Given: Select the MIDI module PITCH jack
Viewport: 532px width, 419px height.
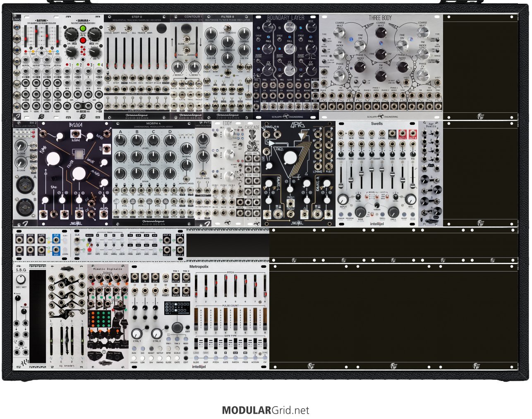Looking at the screenshot, I should 19,240.
